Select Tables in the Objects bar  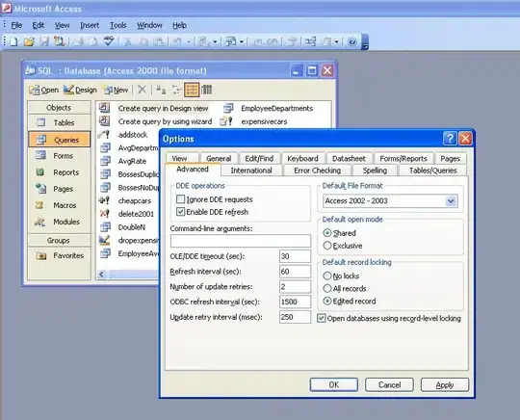(x=59, y=122)
